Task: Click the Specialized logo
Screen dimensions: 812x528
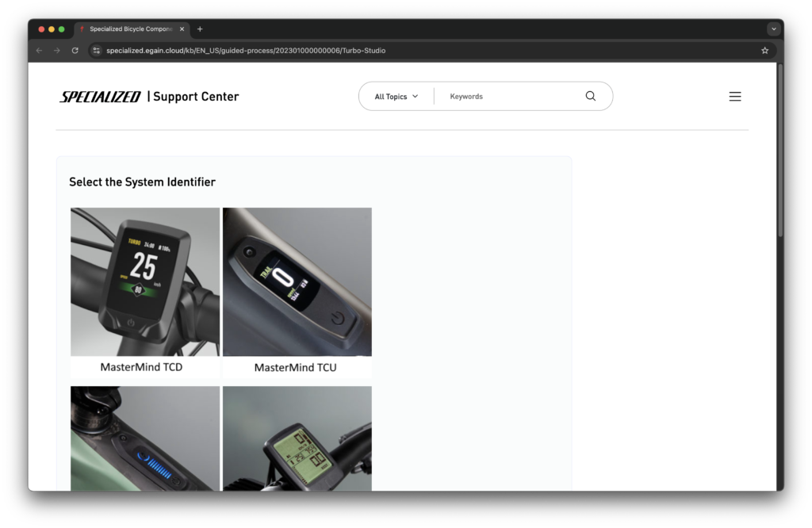Action: 101,97
